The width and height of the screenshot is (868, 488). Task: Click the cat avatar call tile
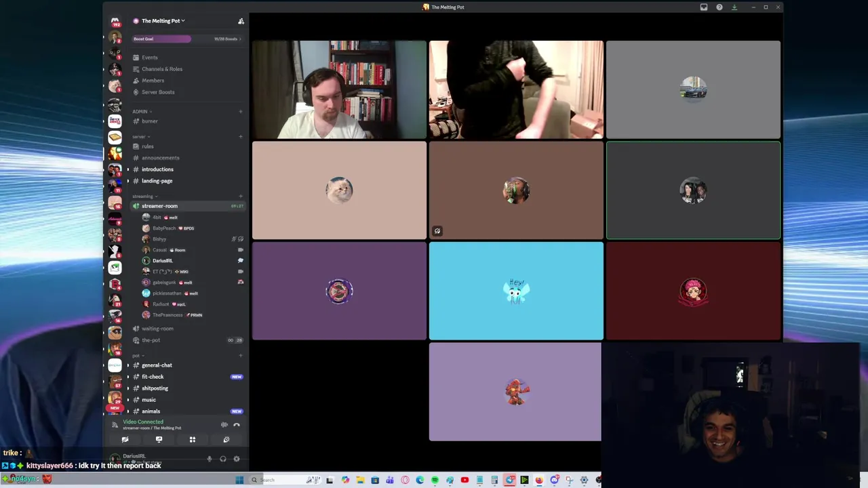339,190
